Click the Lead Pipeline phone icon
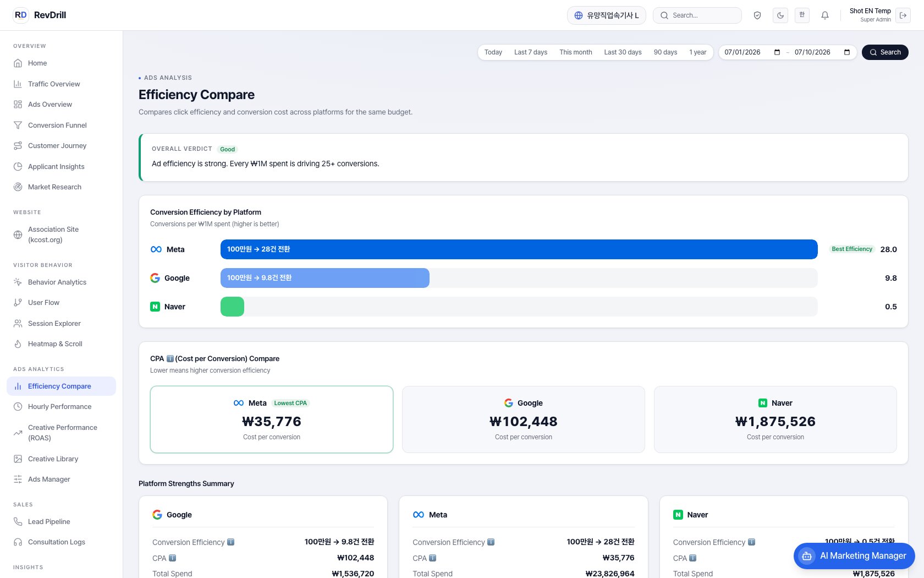Viewport: 924px width, 578px height. (x=18, y=521)
